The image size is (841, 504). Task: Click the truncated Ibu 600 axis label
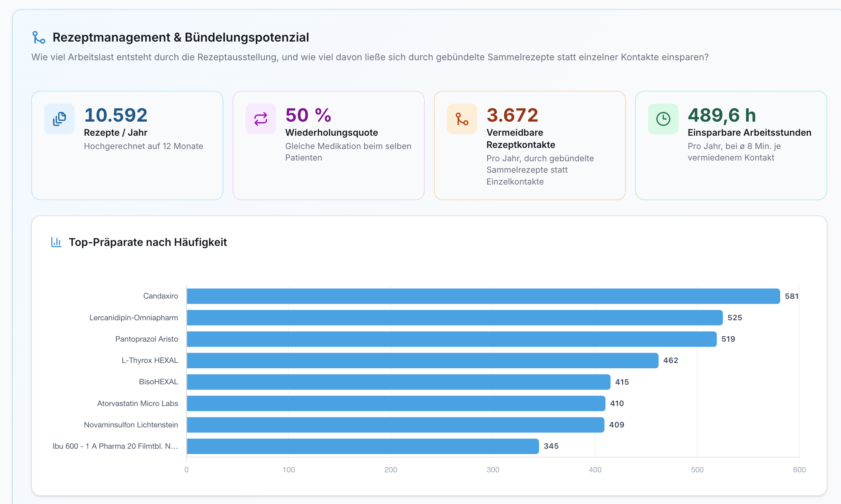(x=115, y=446)
